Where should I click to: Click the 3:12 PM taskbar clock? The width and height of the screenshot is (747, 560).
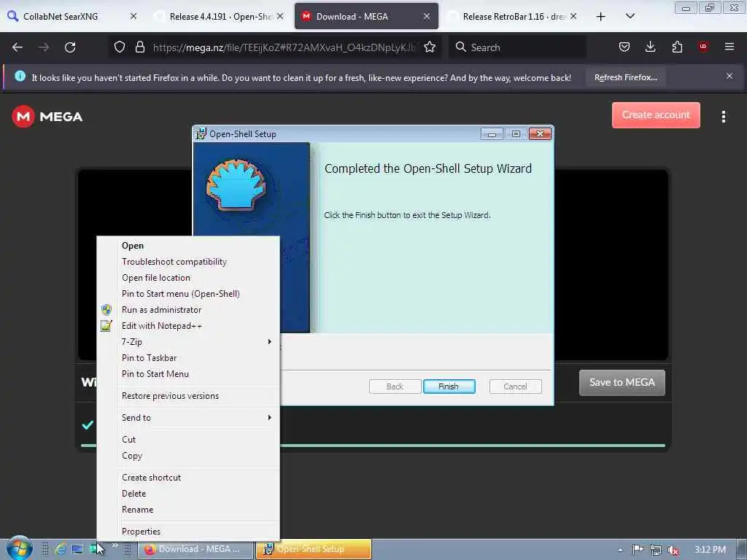pos(710,550)
